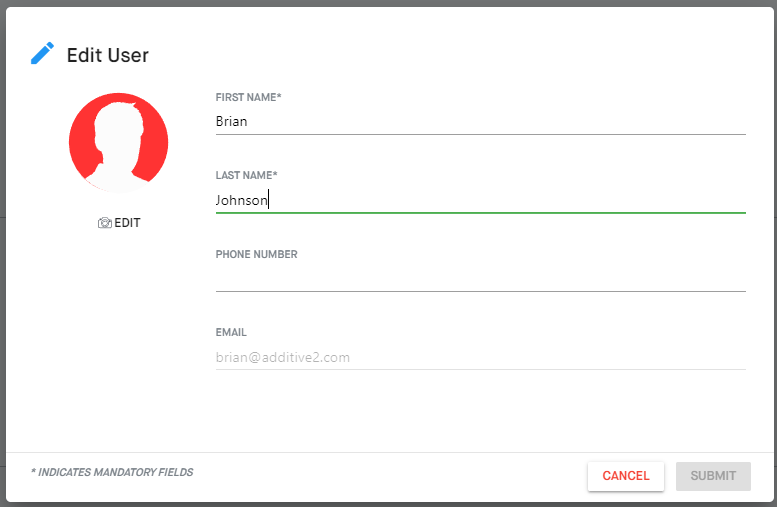Click the PHONE NUMBER label
Image resolution: width=777 pixels, height=507 pixels.
click(x=256, y=254)
